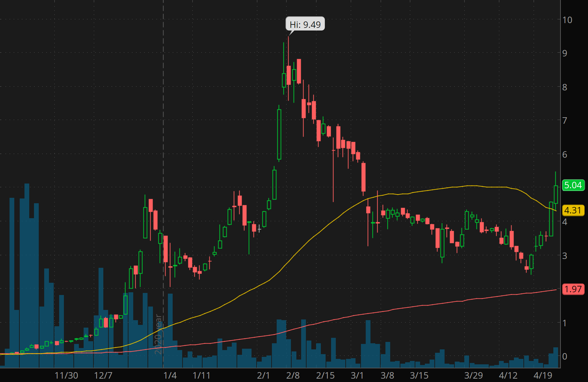Screen dimensions: 588x382
Task: Click the 9 price axis label
Action: pyautogui.click(x=565, y=53)
